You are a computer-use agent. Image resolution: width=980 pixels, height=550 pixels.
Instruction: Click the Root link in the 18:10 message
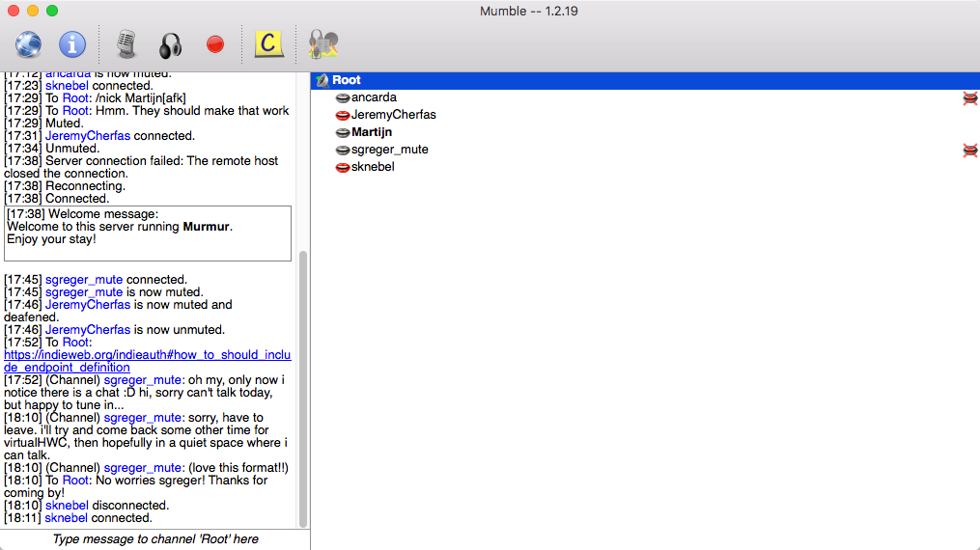tap(75, 481)
